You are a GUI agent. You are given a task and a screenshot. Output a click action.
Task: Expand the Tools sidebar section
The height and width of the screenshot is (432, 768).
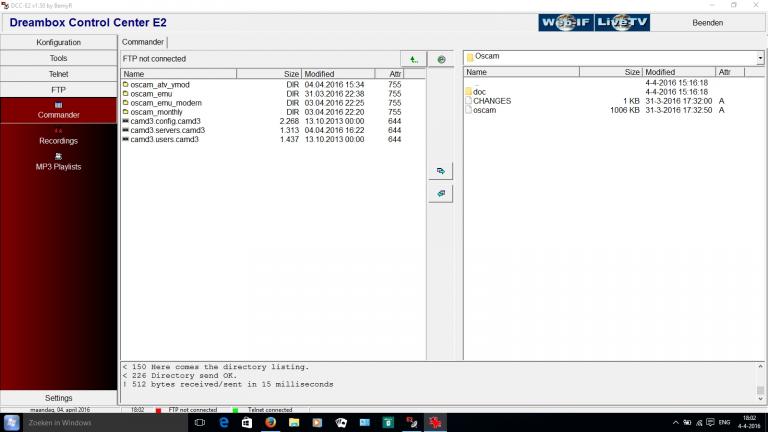pos(58,59)
